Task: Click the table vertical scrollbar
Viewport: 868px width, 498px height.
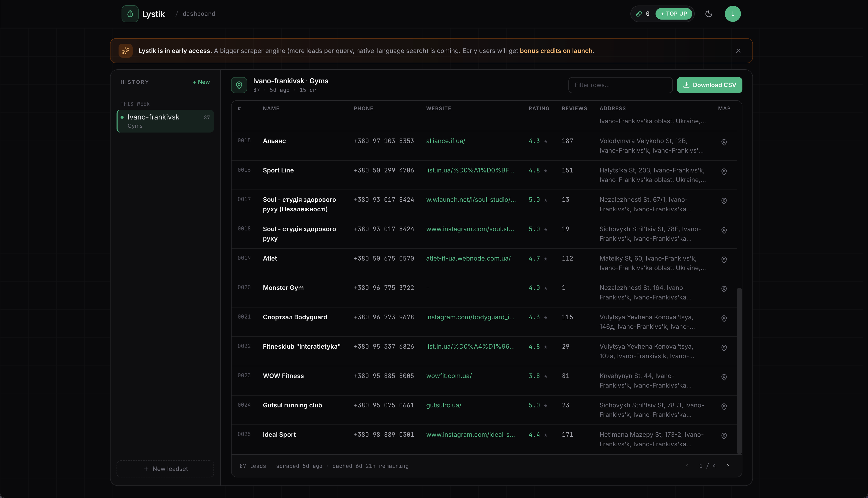Action: pyautogui.click(x=739, y=371)
